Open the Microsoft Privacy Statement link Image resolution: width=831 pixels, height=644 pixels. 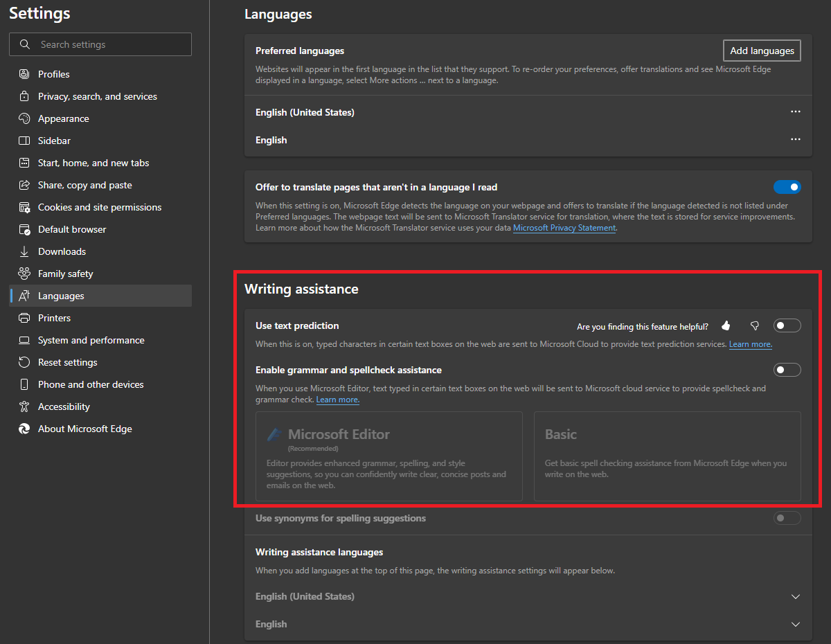(564, 228)
